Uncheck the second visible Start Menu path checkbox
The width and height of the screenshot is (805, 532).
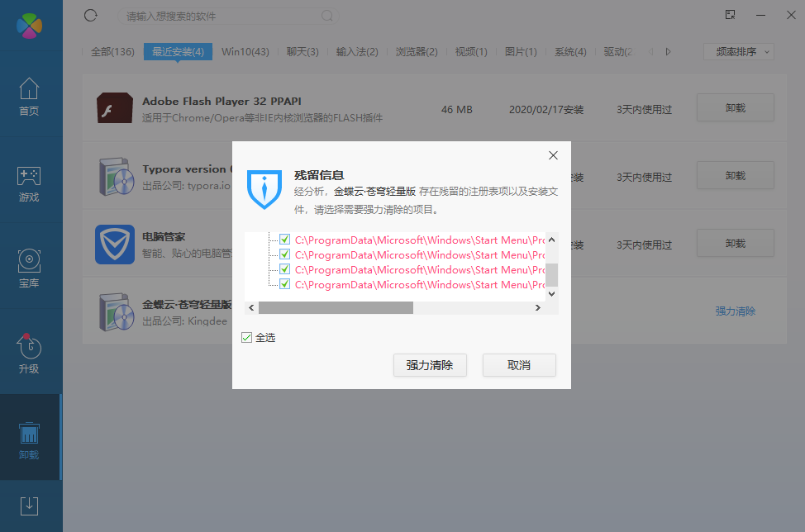coord(284,254)
